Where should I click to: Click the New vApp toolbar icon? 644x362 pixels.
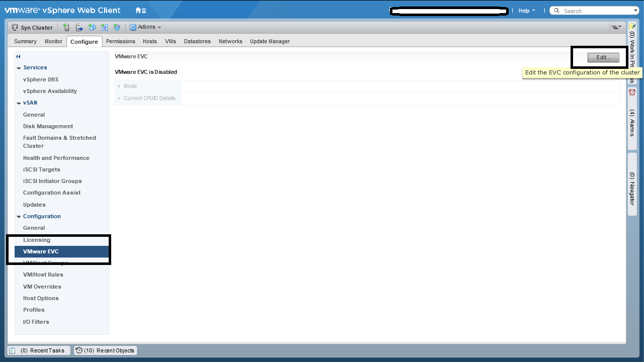(x=105, y=27)
